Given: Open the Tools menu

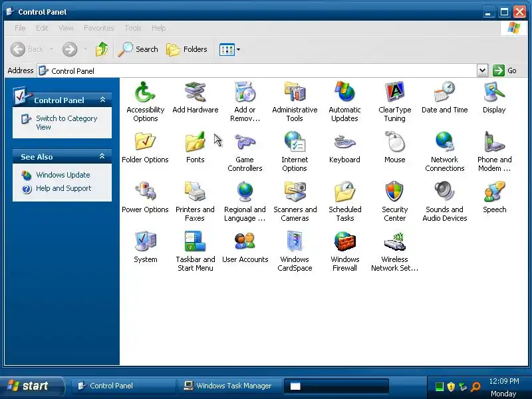Looking at the screenshot, I should point(132,28).
